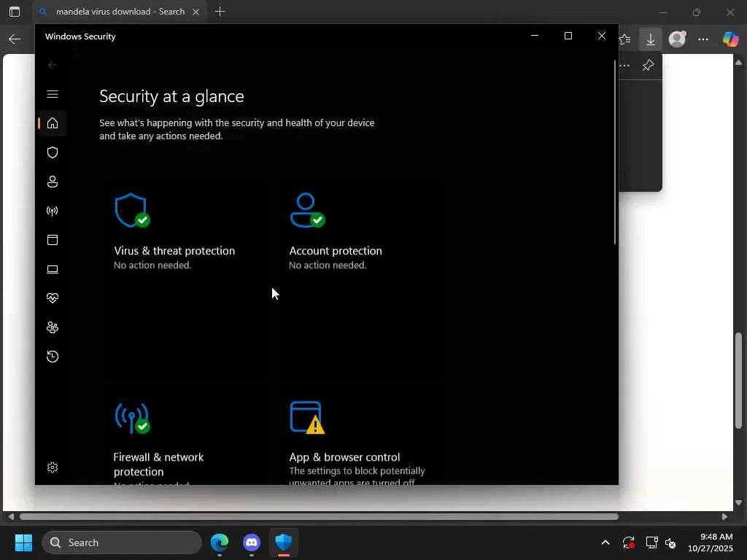Open Virus & threat protection shield in sidebar

click(53, 152)
